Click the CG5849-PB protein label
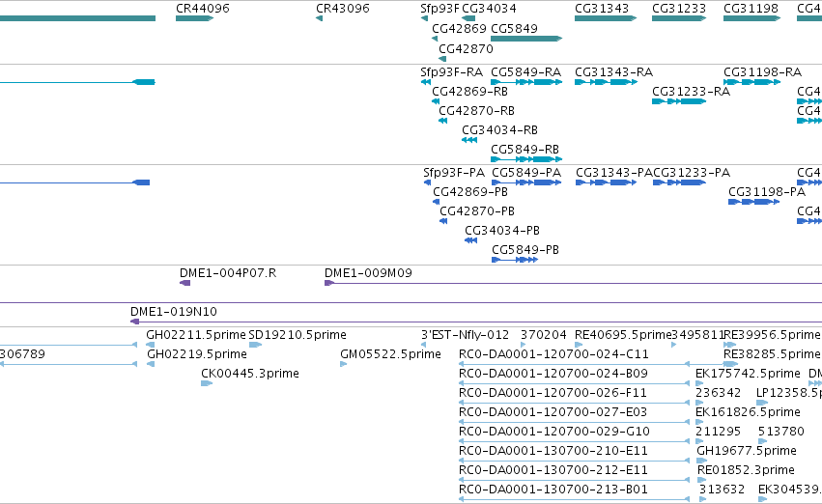Viewport: 822px width, 504px height. (x=525, y=250)
